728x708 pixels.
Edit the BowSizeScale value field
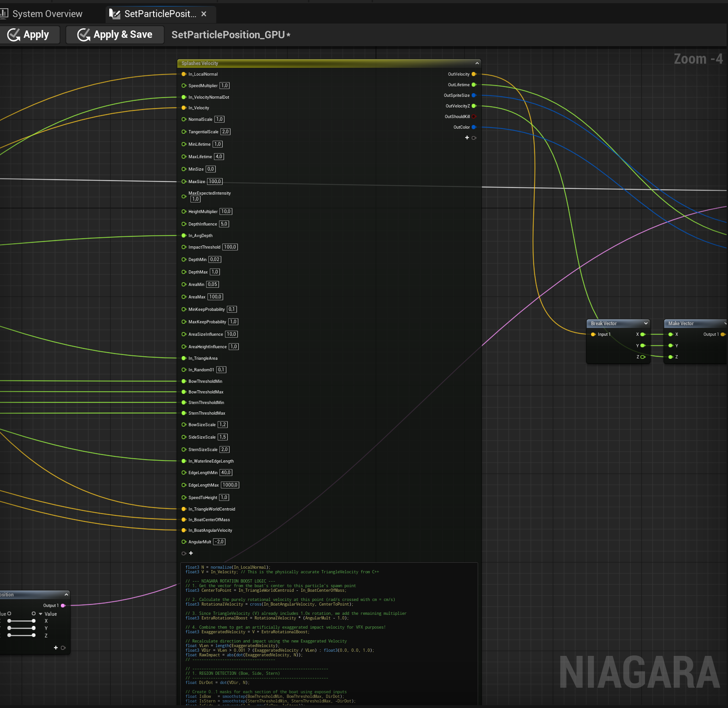coord(223,425)
